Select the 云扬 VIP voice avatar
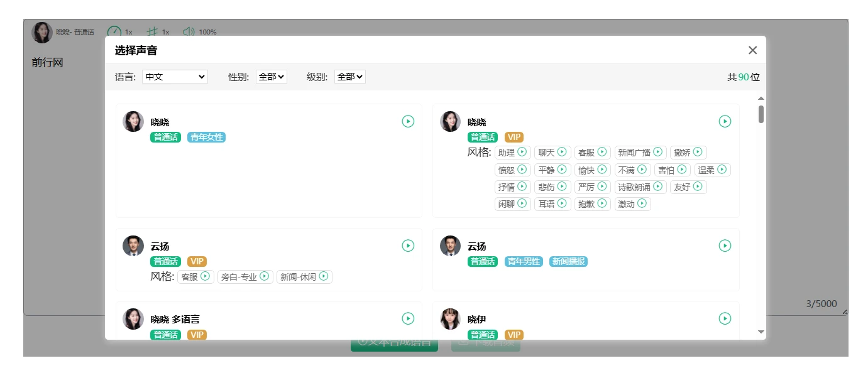The image size is (868, 373). (x=133, y=246)
